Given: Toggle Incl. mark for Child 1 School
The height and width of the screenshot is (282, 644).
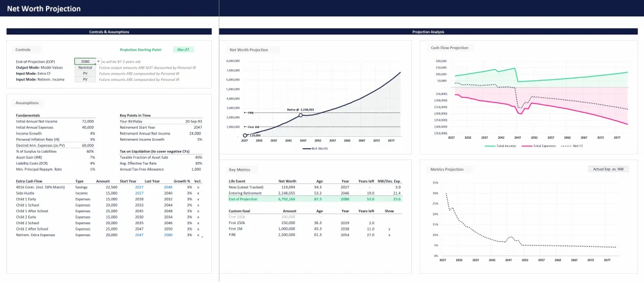Looking at the screenshot, I should coord(198,205).
